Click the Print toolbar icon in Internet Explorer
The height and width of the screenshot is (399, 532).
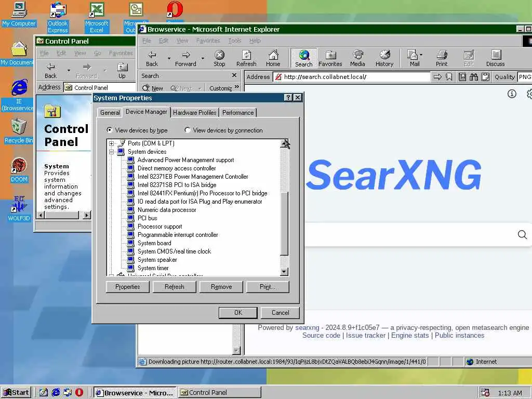(442, 58)
